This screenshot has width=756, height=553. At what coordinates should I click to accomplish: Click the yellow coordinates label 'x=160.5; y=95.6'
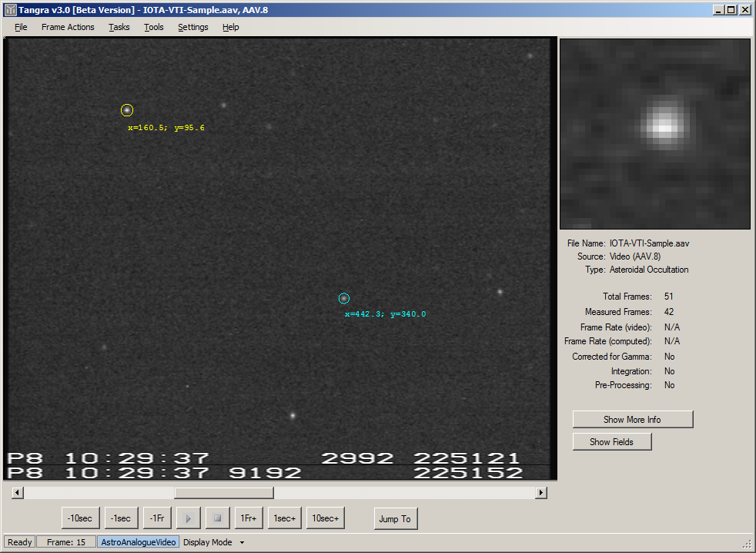(x=166, y=128)
